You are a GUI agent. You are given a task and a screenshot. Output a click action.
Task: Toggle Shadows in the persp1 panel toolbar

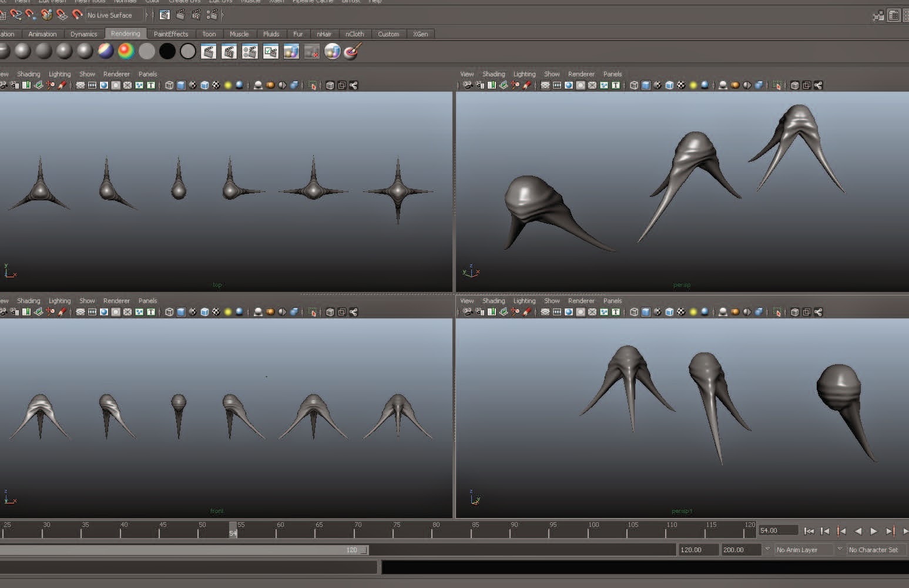click(705, 312)
